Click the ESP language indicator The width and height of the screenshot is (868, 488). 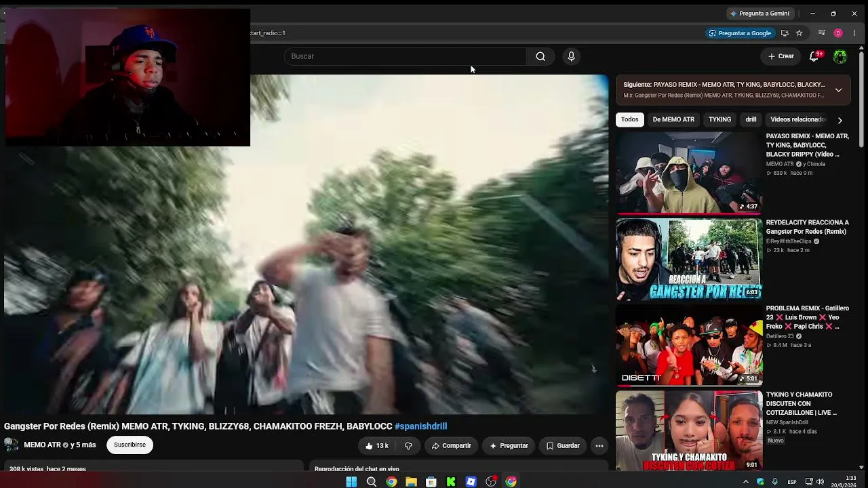coord(792,482)
